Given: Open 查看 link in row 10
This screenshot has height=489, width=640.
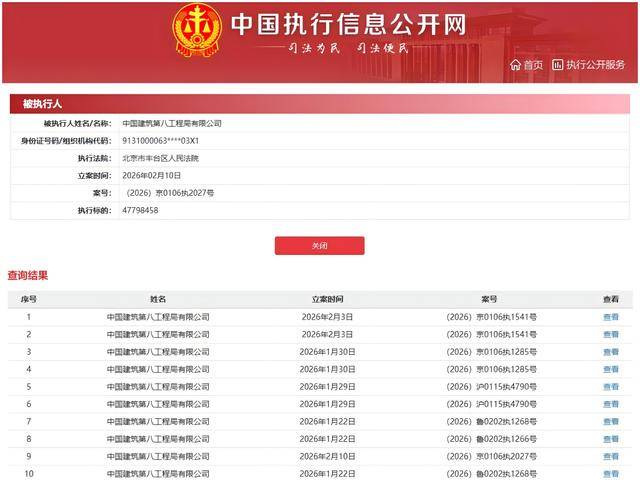Looking at the screenshot, I should pos(610,474).
